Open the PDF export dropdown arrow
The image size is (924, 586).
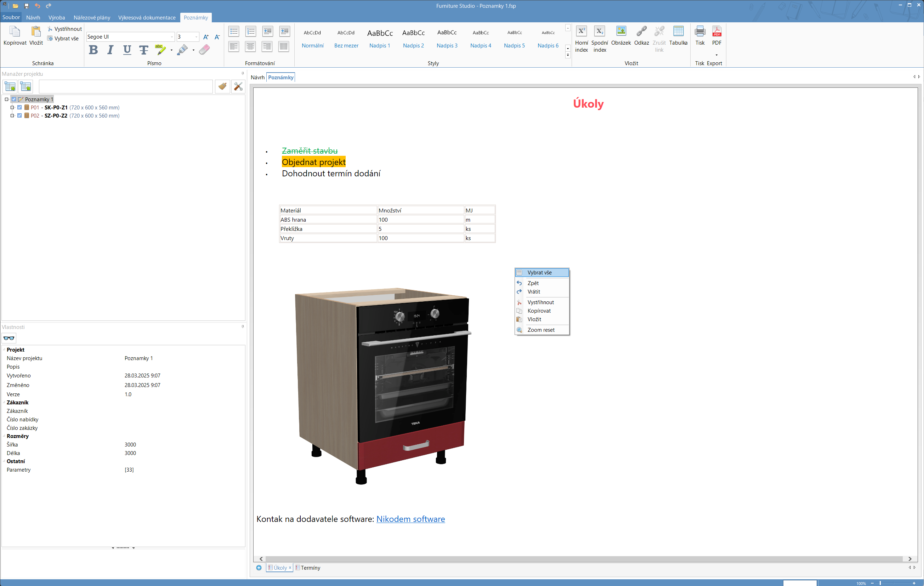pyautogui.click(x=717, y=55)
